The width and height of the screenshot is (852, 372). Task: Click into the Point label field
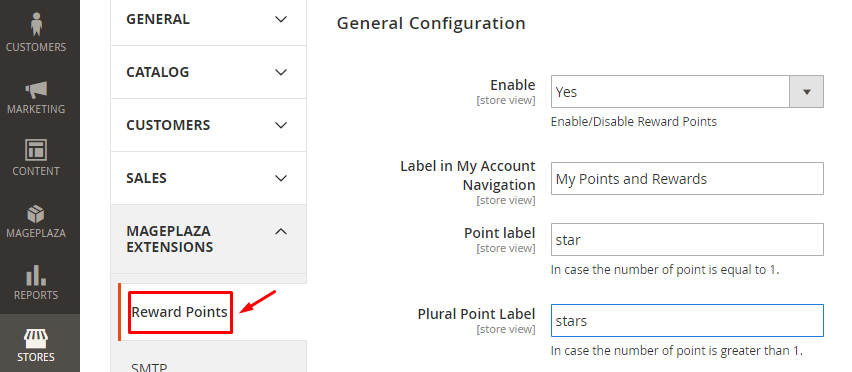pos(687,239)
